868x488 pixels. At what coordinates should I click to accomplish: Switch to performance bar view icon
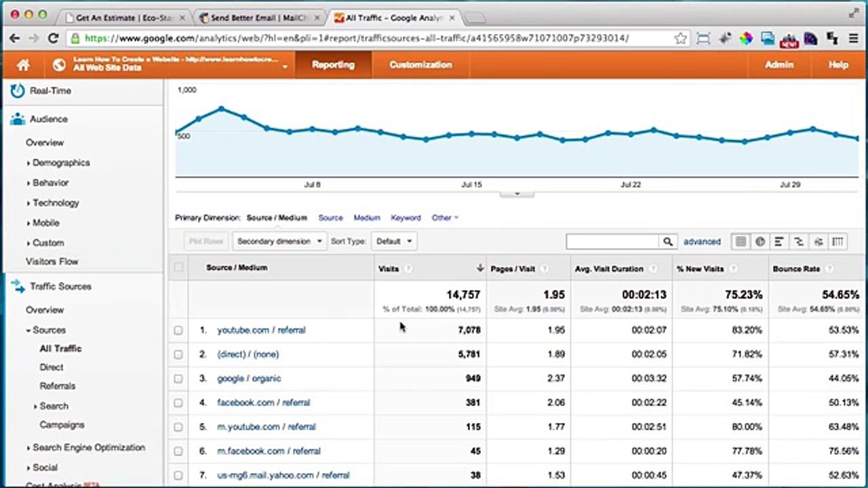pyautogui.click(x=780, y=241)
